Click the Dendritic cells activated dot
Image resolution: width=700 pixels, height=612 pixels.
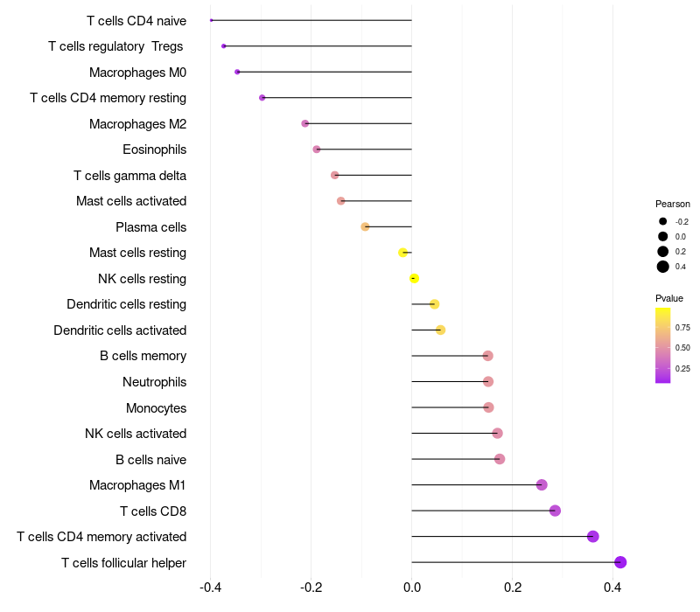coord(440,330)
